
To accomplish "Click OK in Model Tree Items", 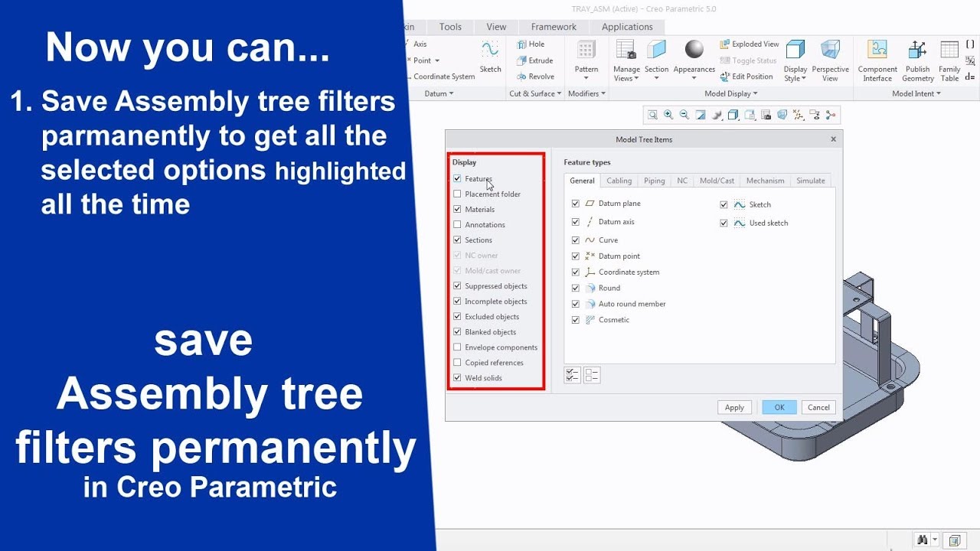I will click(779, 407).
